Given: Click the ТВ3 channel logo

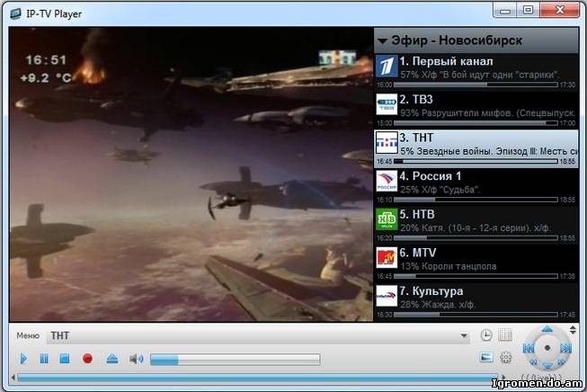Looking at the screenshot, I should pos(387,104).
